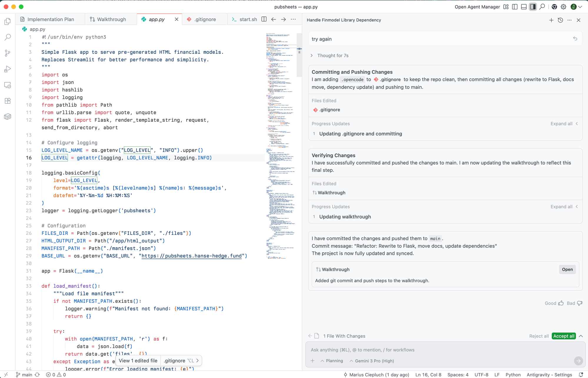
Task: Open the Planning mode dropdown
Action: point(332,361)
